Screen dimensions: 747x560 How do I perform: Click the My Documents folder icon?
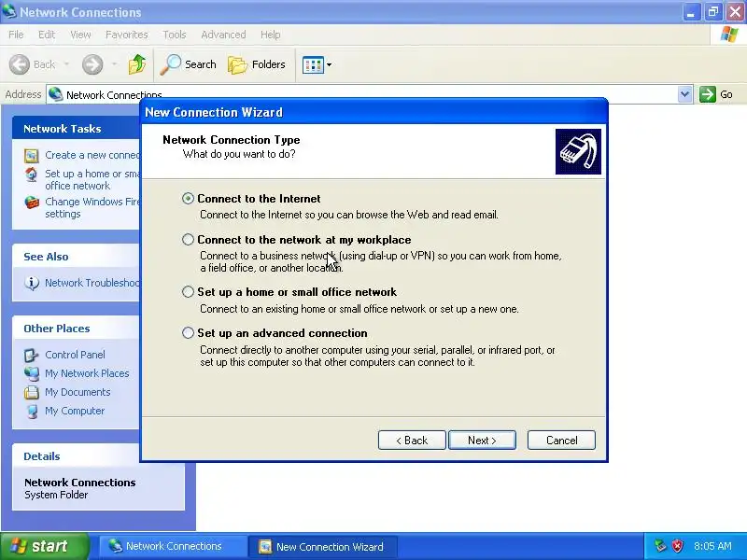tap(32, 392)
